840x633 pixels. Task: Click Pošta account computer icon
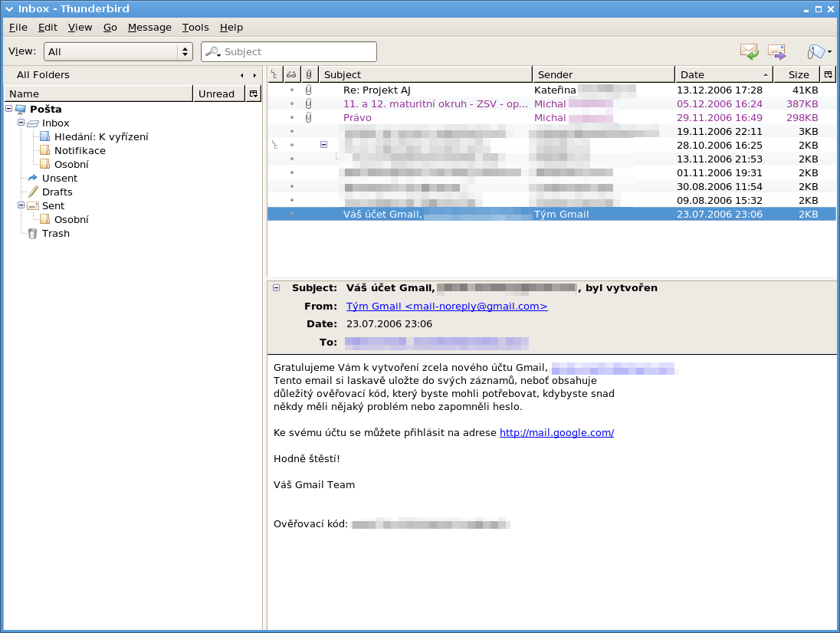(x=21, y=110)
